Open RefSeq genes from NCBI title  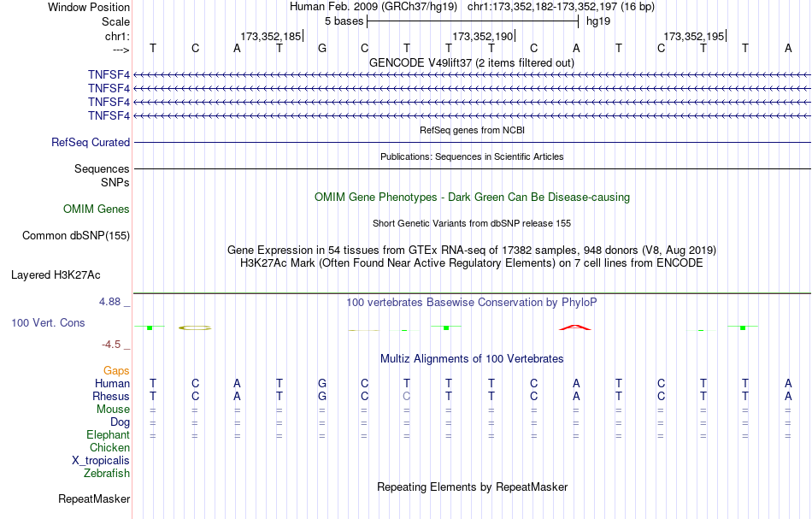[472, 130]
